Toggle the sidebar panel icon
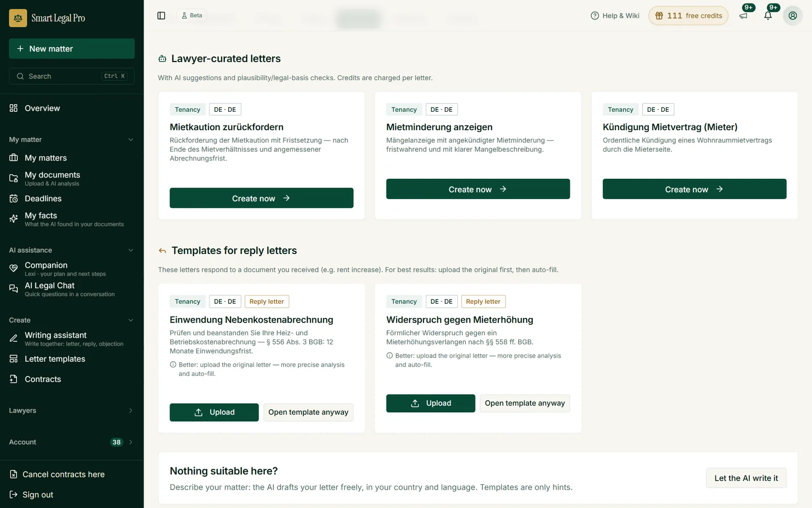 click(161, 16)
